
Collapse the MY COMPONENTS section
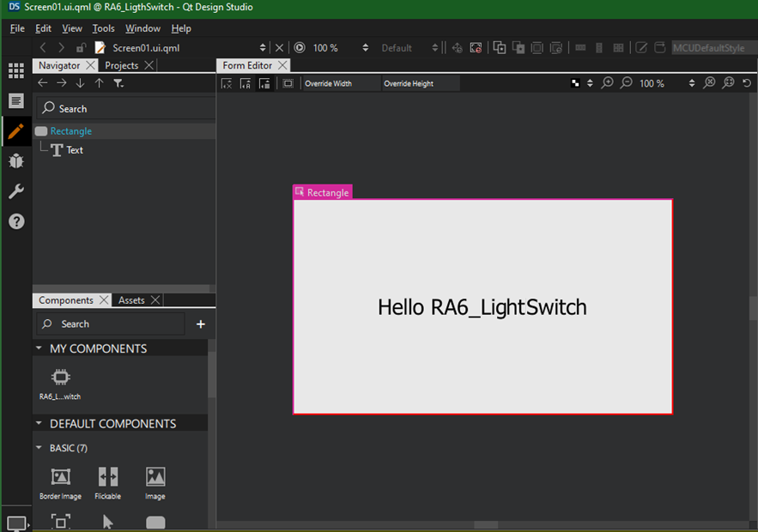(x=39, y=348)
